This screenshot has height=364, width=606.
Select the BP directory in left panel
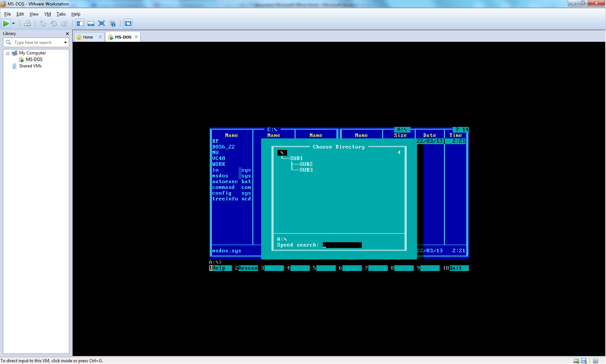point(215,141)
